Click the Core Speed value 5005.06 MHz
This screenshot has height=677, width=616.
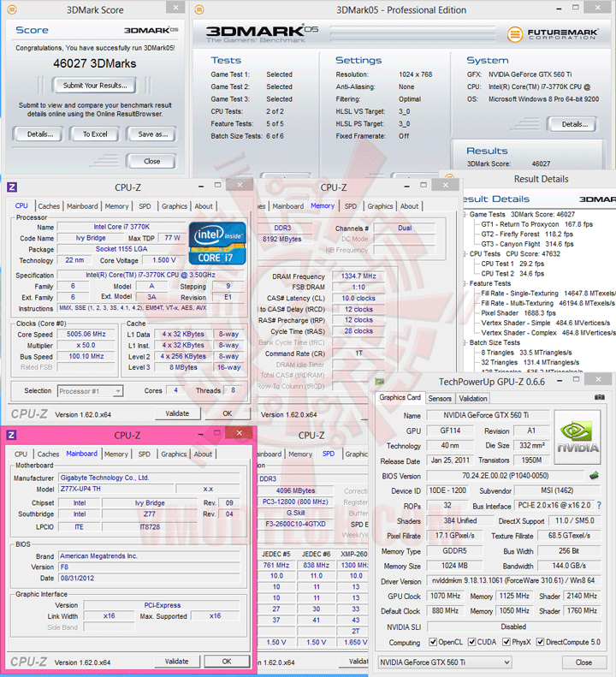pyautogui.click(x=86, y=334)
